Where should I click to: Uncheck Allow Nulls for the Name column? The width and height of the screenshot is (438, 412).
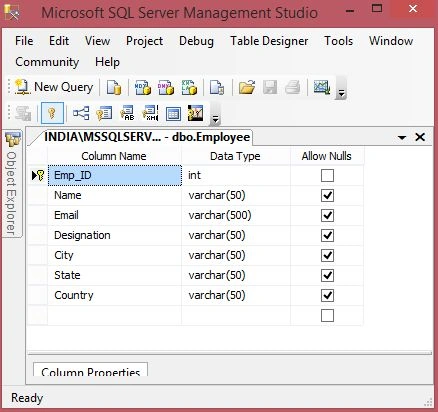(x=327, y=195)
